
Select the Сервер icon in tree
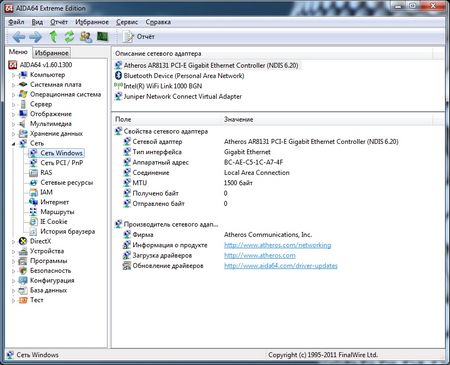coord(23,104)
